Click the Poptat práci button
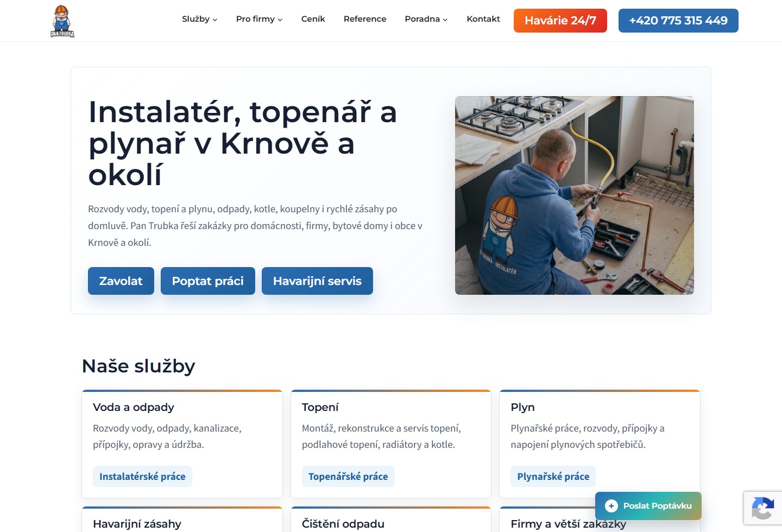The height and width of the screenshot is (532, 782). point(208,281)
